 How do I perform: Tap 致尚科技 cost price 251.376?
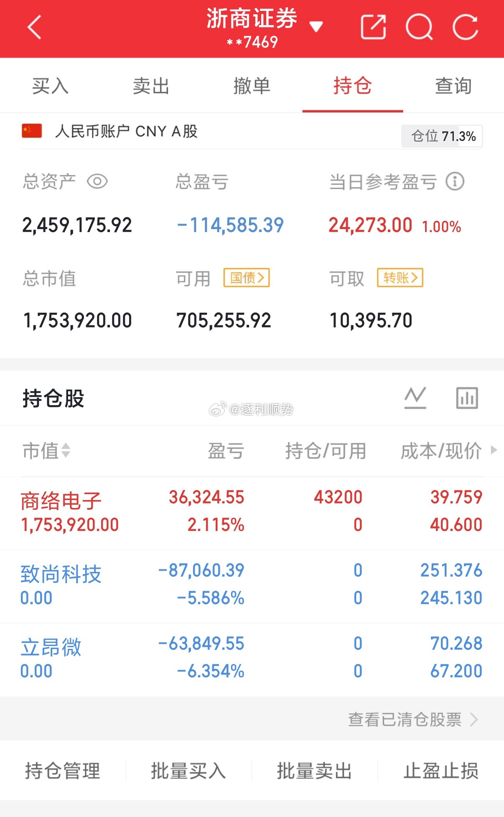(451, 570)
